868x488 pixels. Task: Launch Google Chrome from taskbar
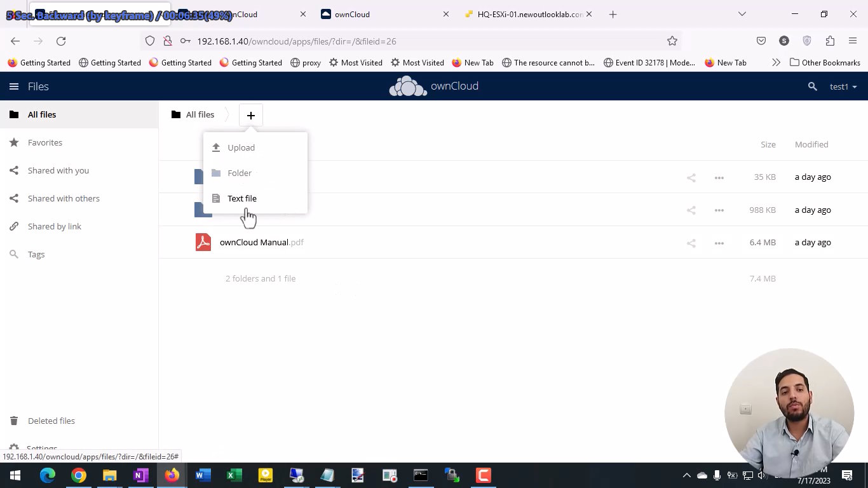(79, 475)
